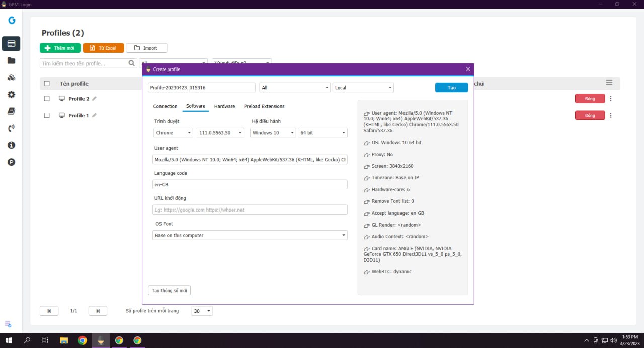Open profiles-per-page 30 dropdown
This screenshot has height=348, width=644.
tap(202, 311)
